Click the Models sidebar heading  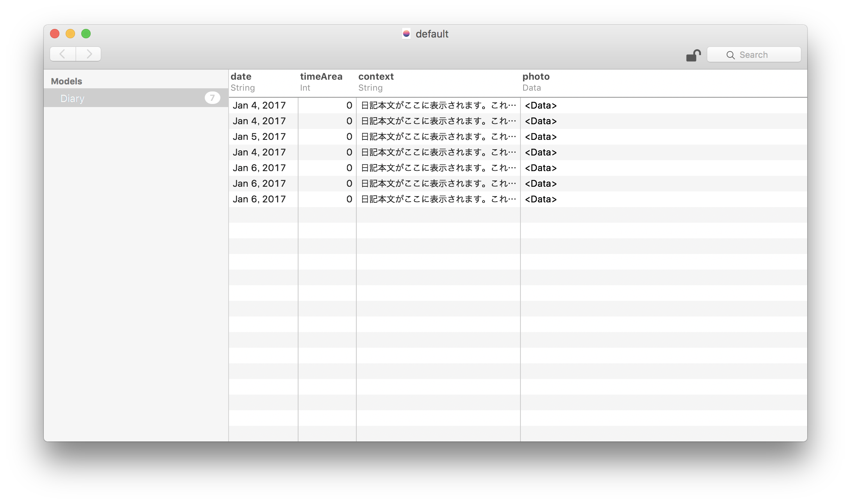point(66,81)
